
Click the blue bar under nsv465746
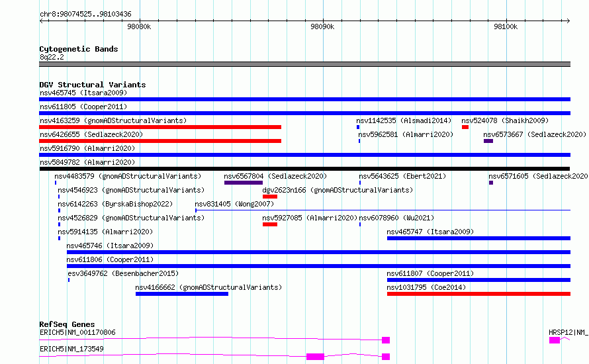pyautogui.click(x=318, y=252)
